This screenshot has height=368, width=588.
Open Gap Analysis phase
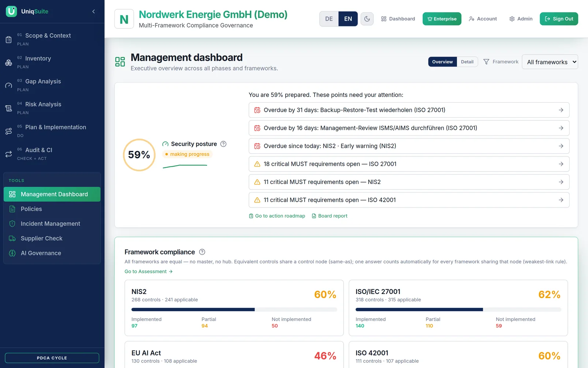[52, 85]
